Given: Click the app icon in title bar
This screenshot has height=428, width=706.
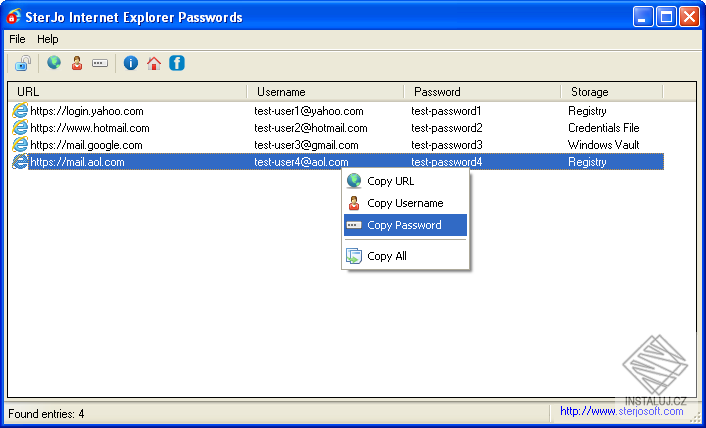Looking at the screenshot, I should 14,17.
